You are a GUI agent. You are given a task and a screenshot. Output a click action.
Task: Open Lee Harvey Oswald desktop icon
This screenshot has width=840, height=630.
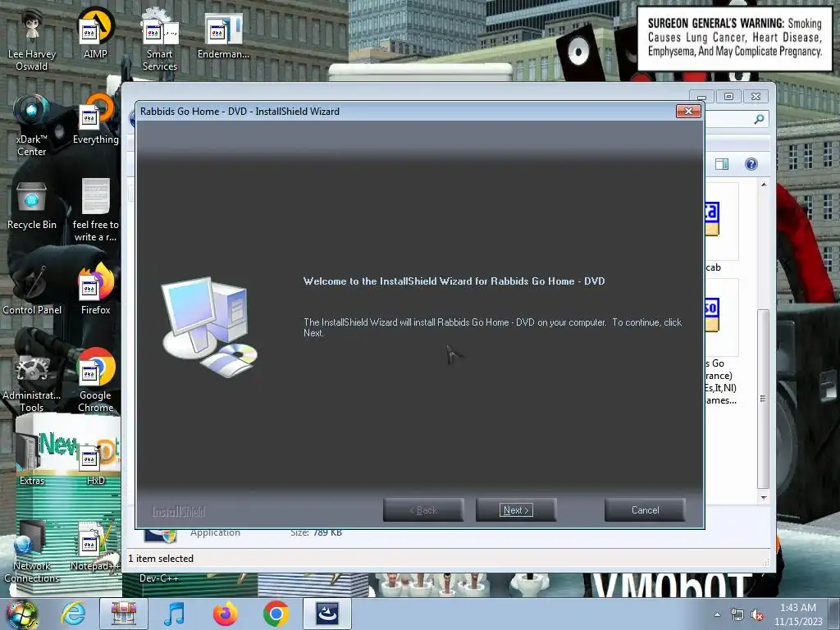32,40
